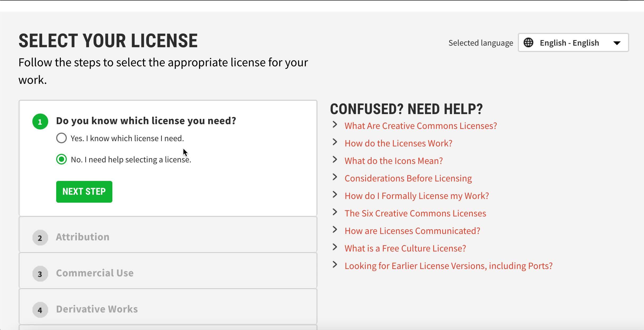The width and height of the screenshot is (644, 330).
Task: Open 'Looking for Earlier License Versions' link
Action: click(448, 266)
